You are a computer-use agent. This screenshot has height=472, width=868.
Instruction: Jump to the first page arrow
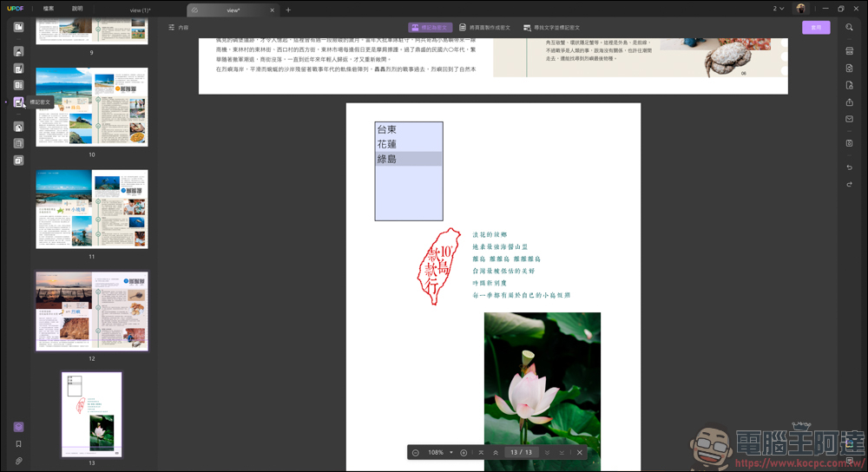point(481,453)
